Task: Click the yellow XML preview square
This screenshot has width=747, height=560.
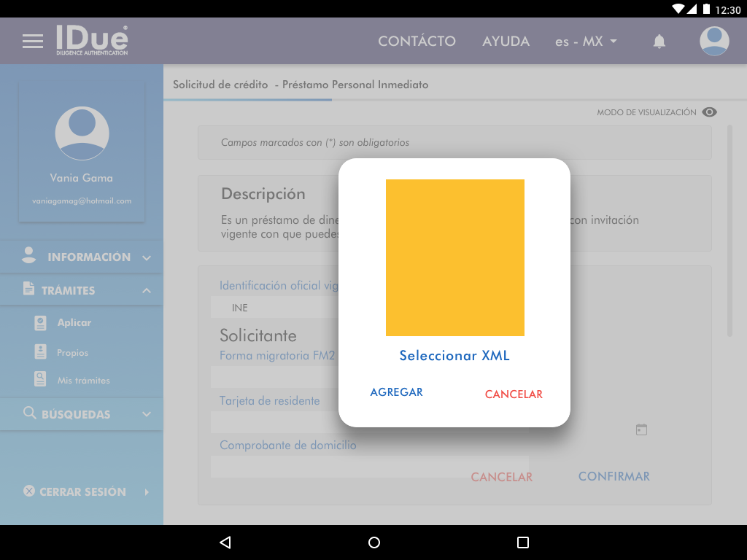Action: (x=454, y=257)
